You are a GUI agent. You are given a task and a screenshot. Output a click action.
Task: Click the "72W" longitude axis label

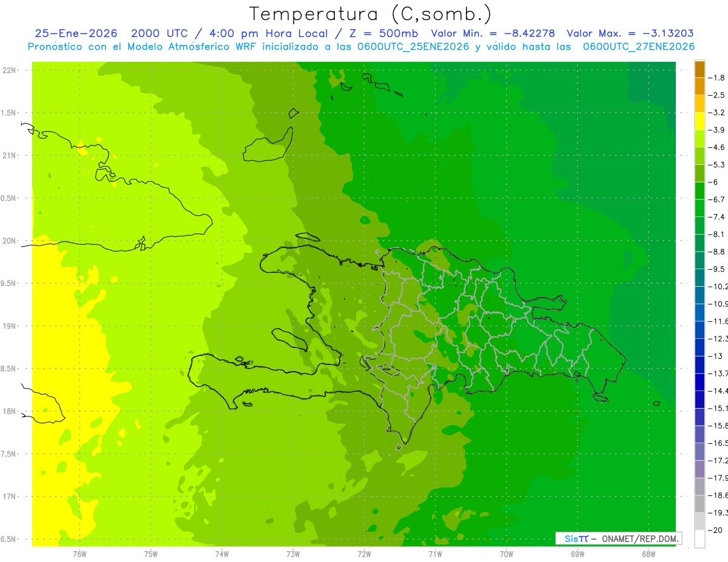(364, 554)
